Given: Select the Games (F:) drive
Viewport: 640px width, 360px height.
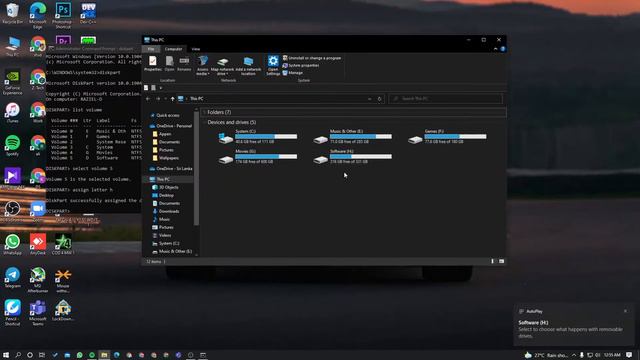Looking at the screenshot, I should tap(447, 136).
